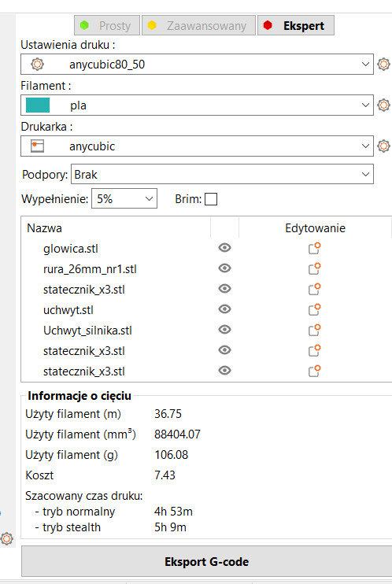Edit glowica.stl object settings icon
Screen dimensions: 392x584
(315, 248)
